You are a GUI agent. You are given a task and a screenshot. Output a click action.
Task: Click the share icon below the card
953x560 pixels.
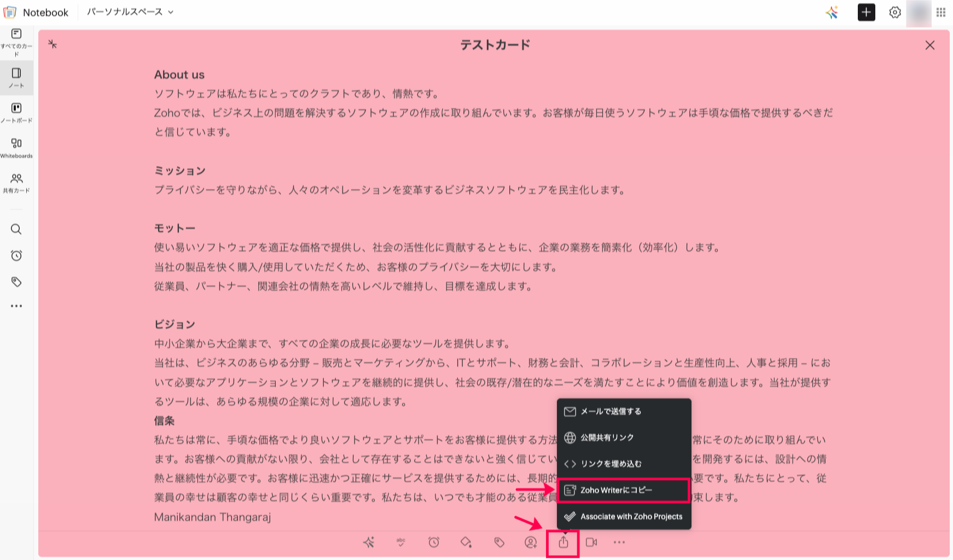(563, 542)
